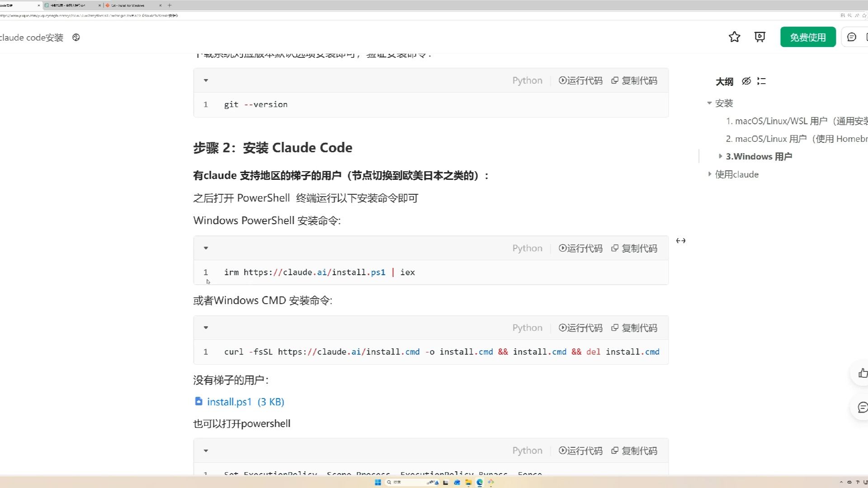Click the green 免费使用 button
The image size is (868, 488).
pos(807,37)
